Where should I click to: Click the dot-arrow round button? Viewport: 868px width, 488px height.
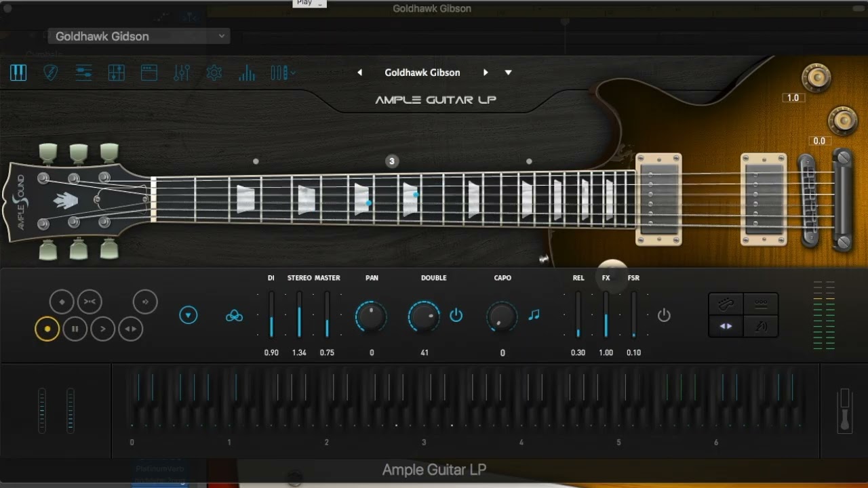click(x=145, y=302)
